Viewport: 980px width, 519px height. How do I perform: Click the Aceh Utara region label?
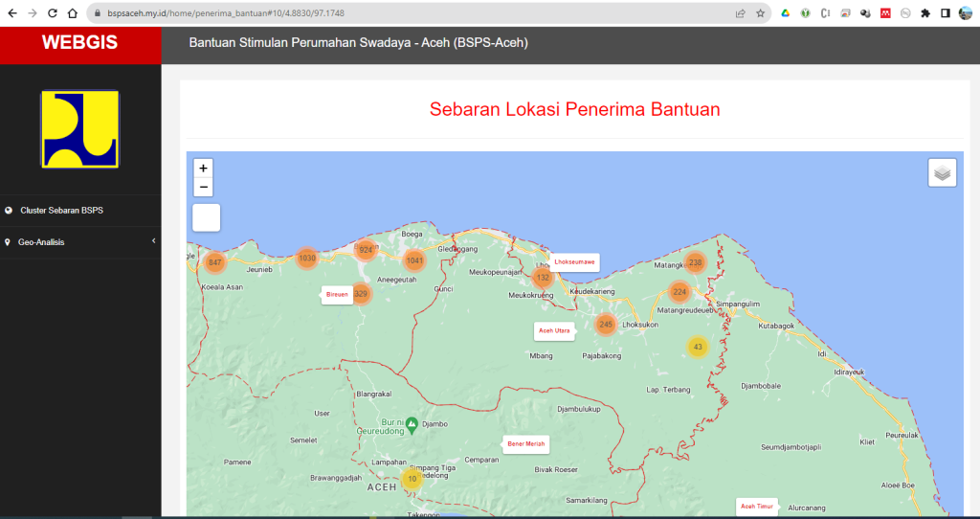point(554,330)
